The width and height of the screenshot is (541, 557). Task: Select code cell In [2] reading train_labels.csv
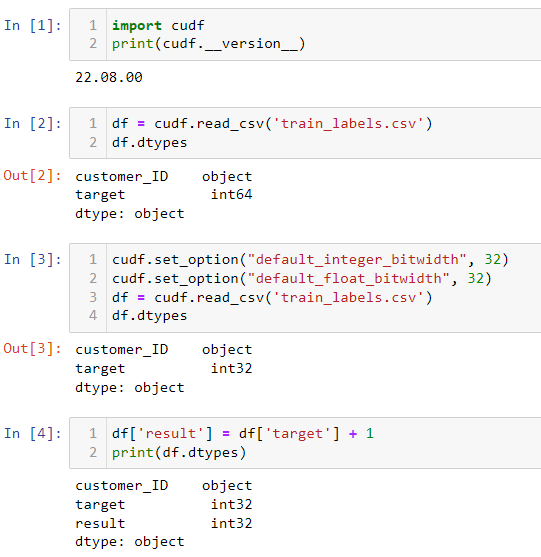click(x=305, y=133)
